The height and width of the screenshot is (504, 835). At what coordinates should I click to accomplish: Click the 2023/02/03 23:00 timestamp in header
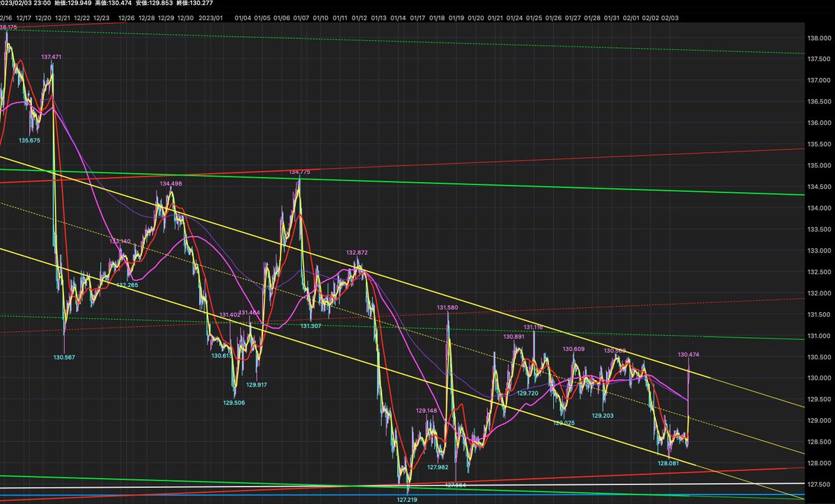point(24,3)
